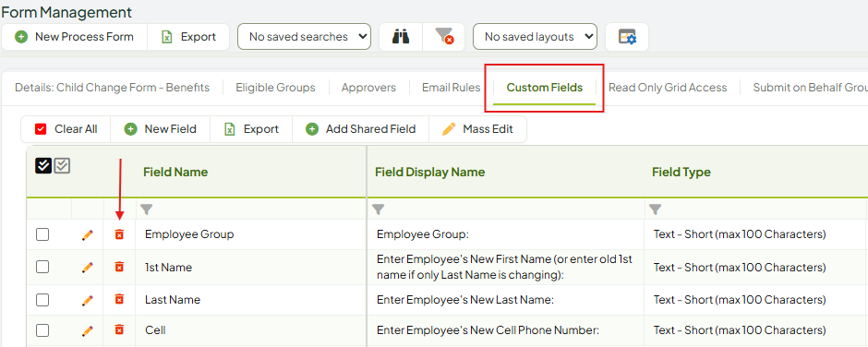Edit the Last Name row pencil

click(x=87, y=300)
